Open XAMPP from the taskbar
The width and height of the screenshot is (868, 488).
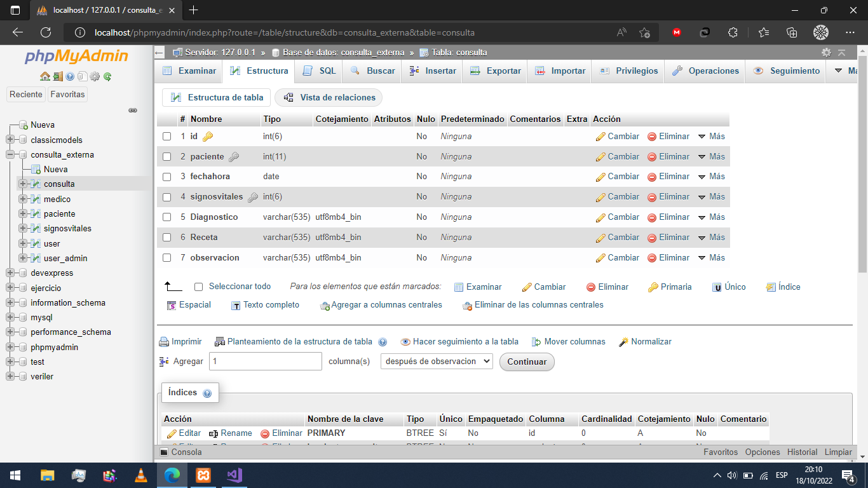203,475
